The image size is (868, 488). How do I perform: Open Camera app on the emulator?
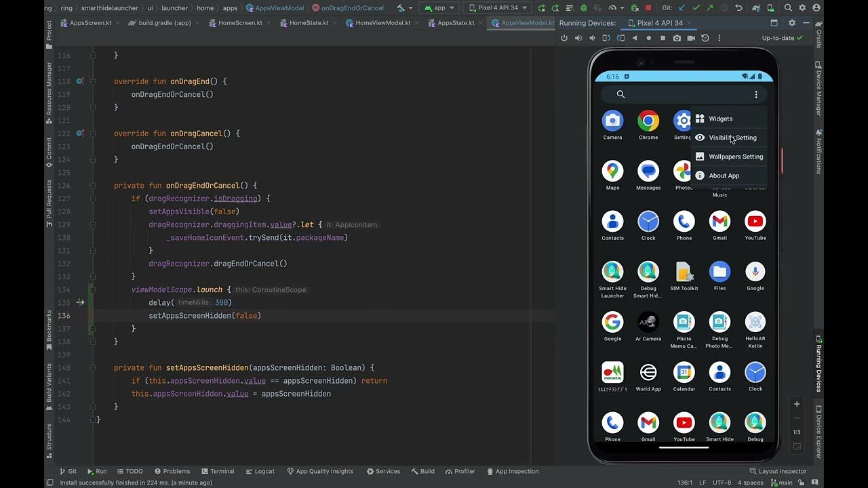[612, 125]
